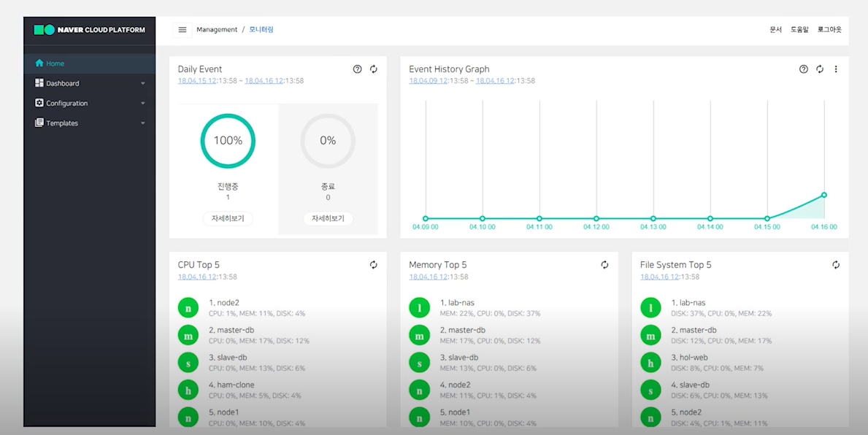Select '1. lab-nas' in Memory Top 5

pos(457,303)
